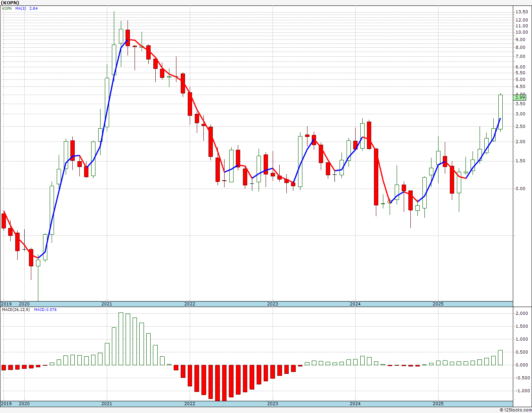Click the 11.00 price axis label
Image resolution: width=532 pixels, height=413 pixels.
(521, 25)
